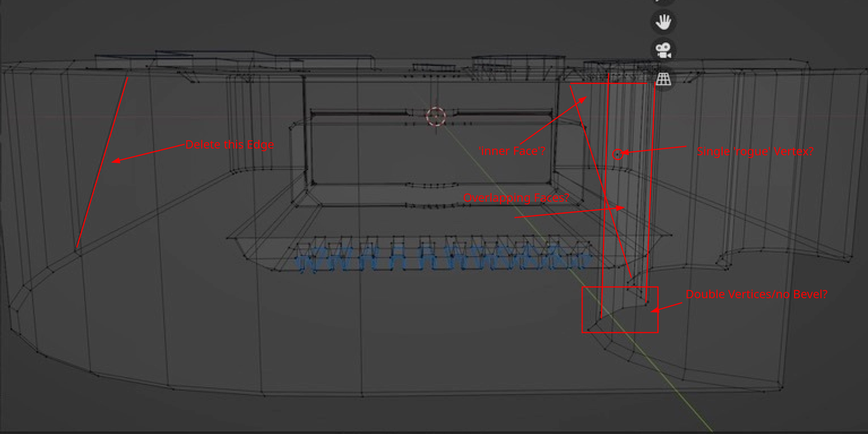Select the blue highlighted row of chairs
The image size is (868, 434).
(443, 258)
